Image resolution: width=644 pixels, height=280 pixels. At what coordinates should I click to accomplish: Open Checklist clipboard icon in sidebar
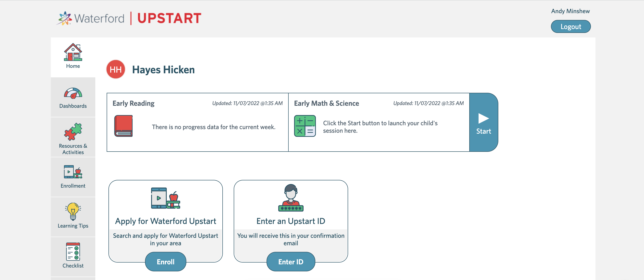pyautogui.click(x=73, y=251)
